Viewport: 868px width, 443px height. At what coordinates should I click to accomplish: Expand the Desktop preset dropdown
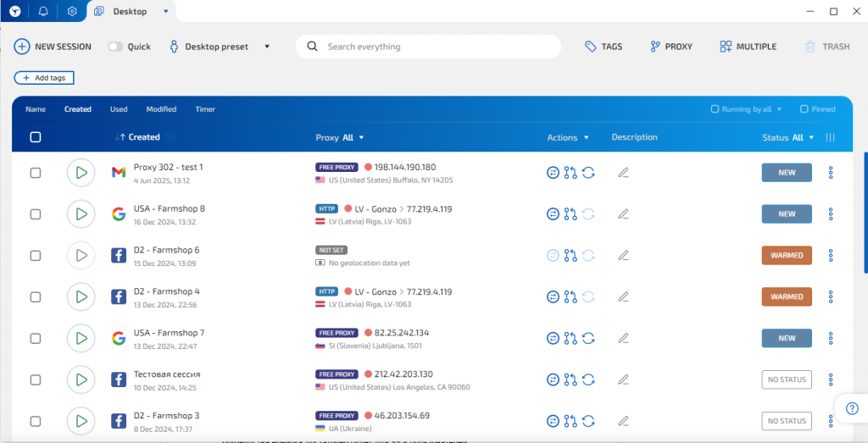coord(267,47)
